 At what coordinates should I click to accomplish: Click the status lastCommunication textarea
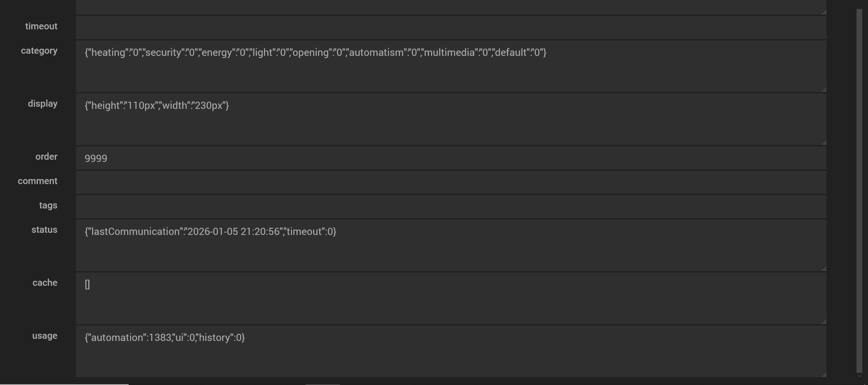tap(451, 245)
